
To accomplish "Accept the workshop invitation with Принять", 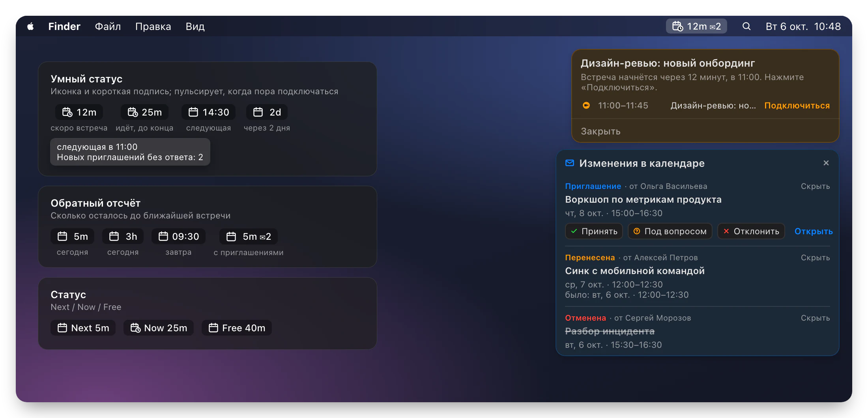I will tap(594, 231).
